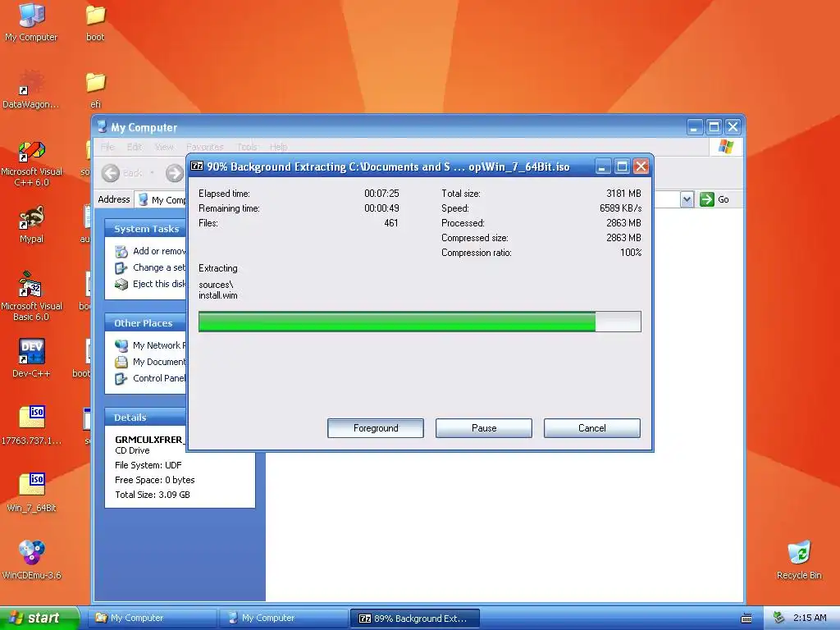Click the Eject this disk icon

tap(121, 285)
